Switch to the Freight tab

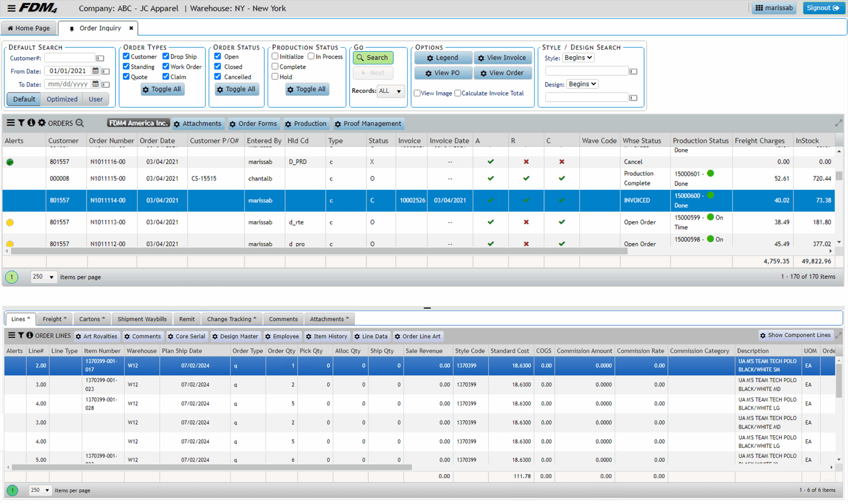coord(54,319)
